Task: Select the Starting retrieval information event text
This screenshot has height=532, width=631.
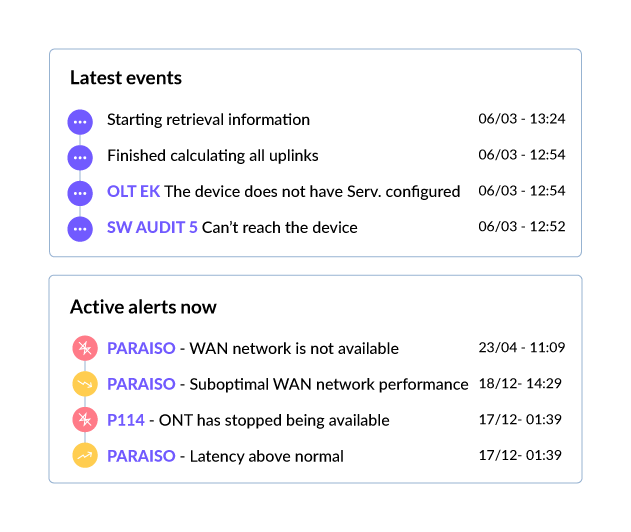Action: [x=208, y=120]
